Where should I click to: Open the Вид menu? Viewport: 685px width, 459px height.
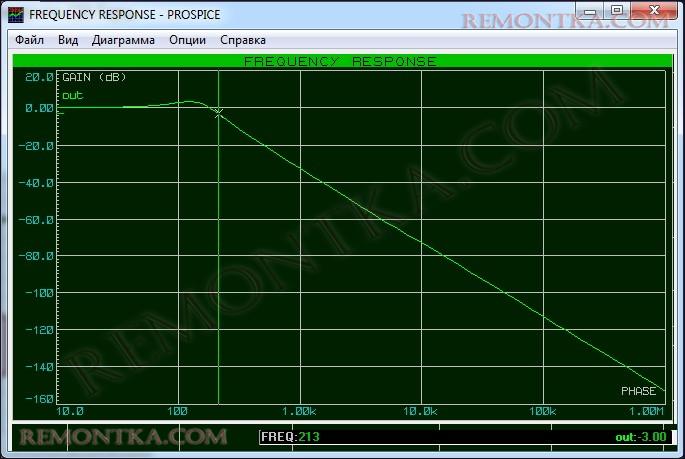pos(68,40)
